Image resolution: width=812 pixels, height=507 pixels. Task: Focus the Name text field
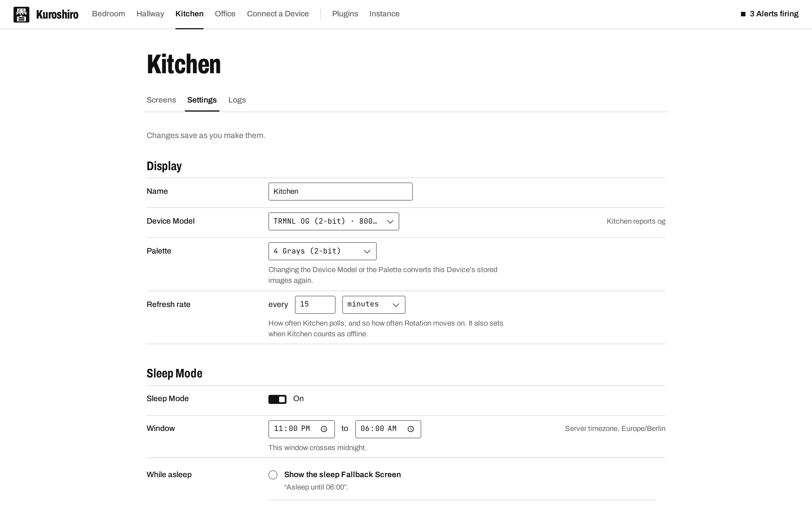340,192
